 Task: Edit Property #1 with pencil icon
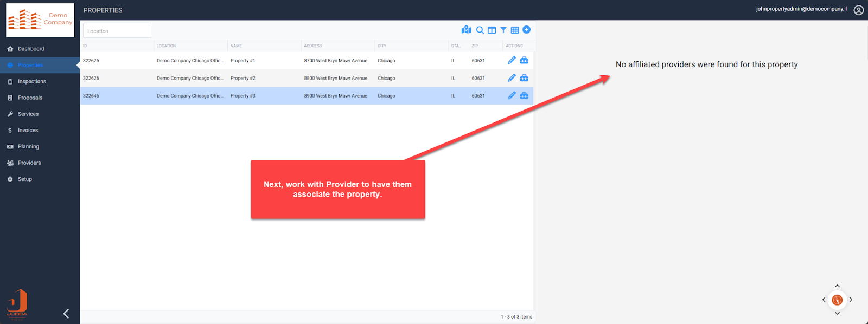click(x=512, y=60)
